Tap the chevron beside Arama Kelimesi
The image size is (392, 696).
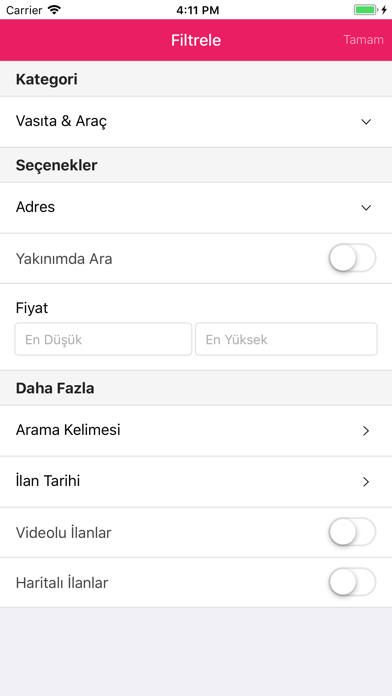(x=366, y=431)
